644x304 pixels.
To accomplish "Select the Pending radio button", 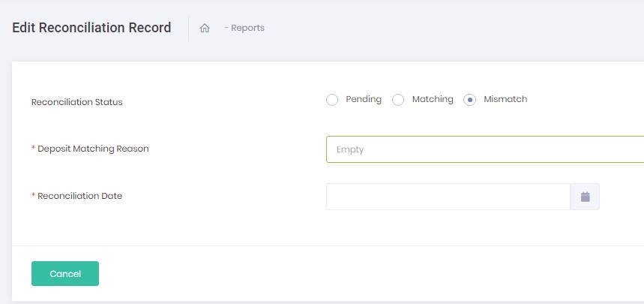I will coord(332,100).
